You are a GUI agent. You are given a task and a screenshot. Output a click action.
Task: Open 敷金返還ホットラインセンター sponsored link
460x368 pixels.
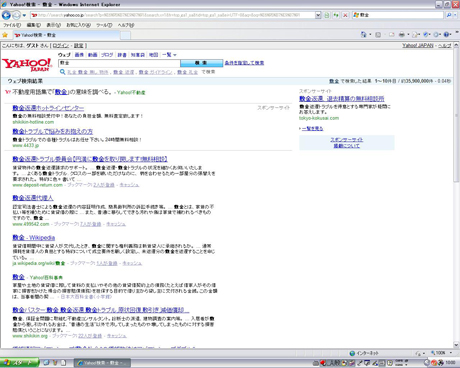click(48, 108)
